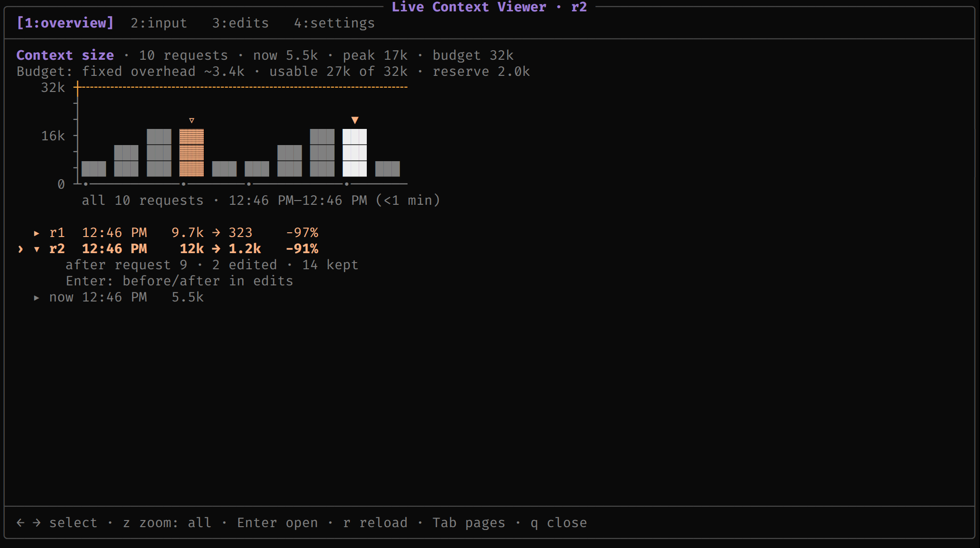Click the 'Tab pages' footer hint

pyautogui.click(x=469, y=522)
